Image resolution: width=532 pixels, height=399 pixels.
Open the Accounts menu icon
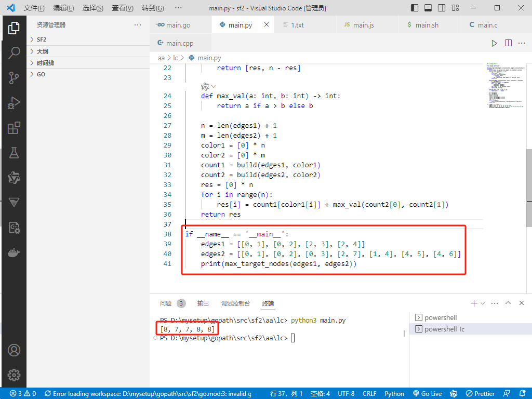(14, 350)
